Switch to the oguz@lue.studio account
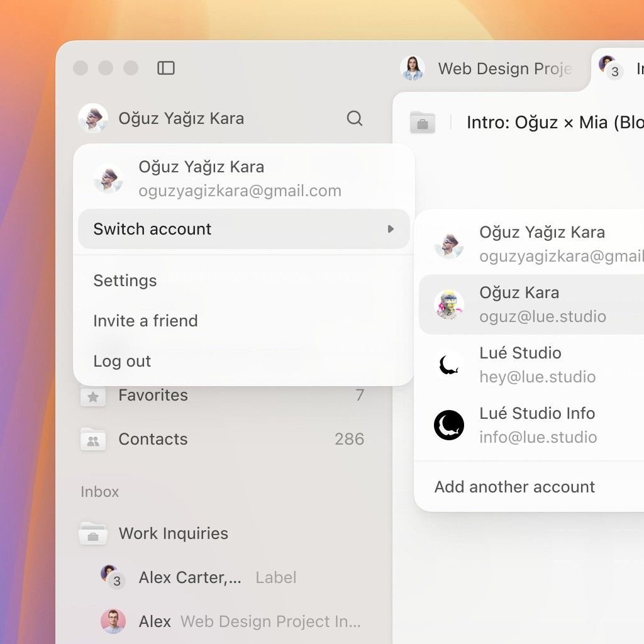 531,304
